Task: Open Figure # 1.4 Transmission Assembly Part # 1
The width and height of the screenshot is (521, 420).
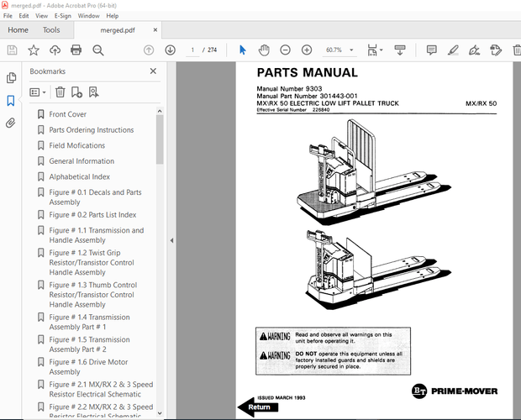Action: (89, 322)
